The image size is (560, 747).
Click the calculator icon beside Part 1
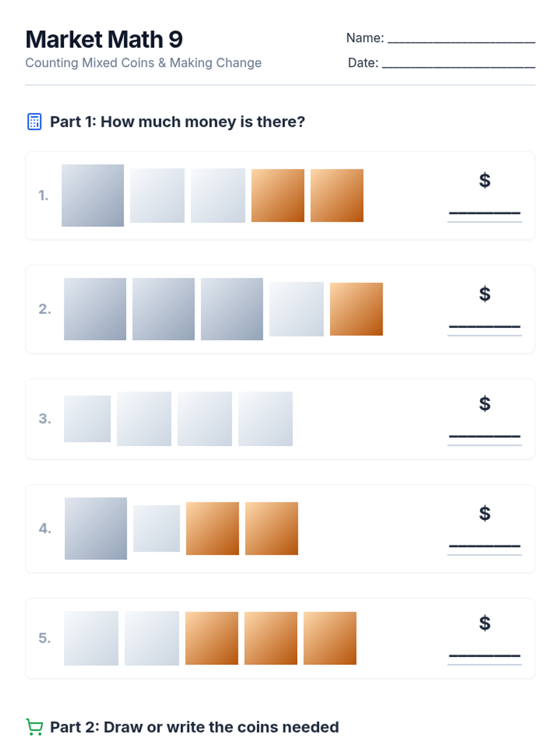[x=34, y=122]
